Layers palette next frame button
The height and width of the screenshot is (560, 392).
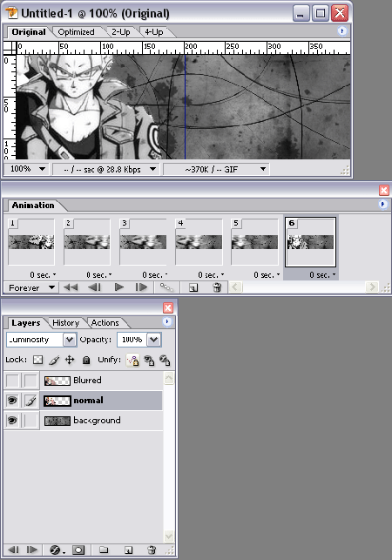click(32, 550)
